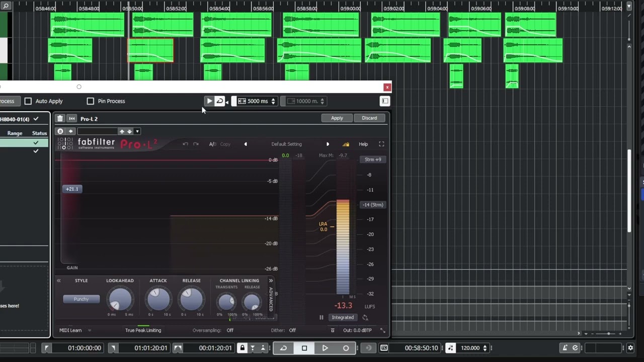Reset the loudness measurement
Image resolution: width=644 pixels, height=362 pixels.
365,317
